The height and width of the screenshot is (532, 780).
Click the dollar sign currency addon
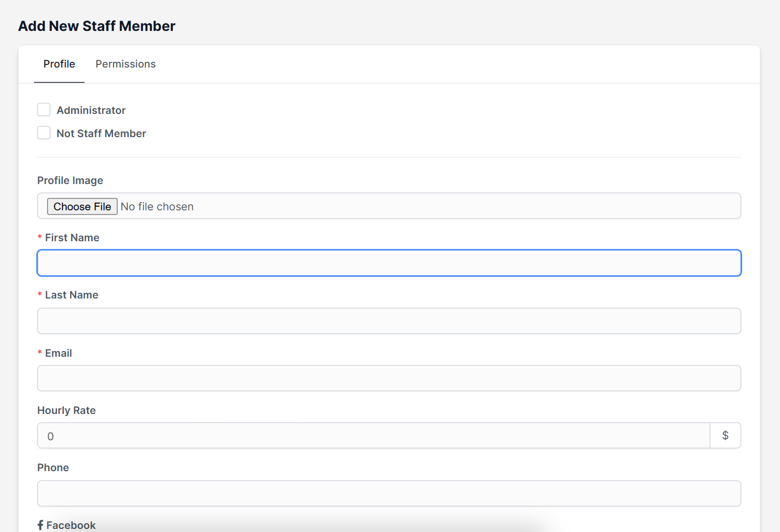coord(725,436)
